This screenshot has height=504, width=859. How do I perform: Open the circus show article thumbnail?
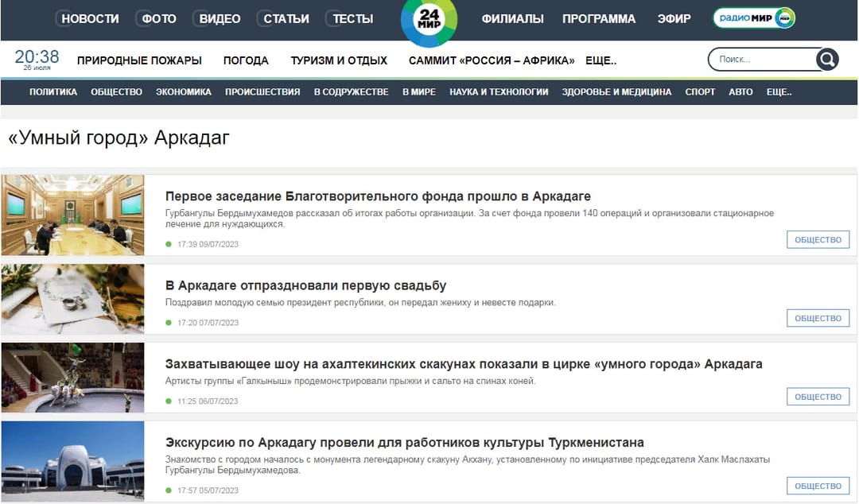72,378
